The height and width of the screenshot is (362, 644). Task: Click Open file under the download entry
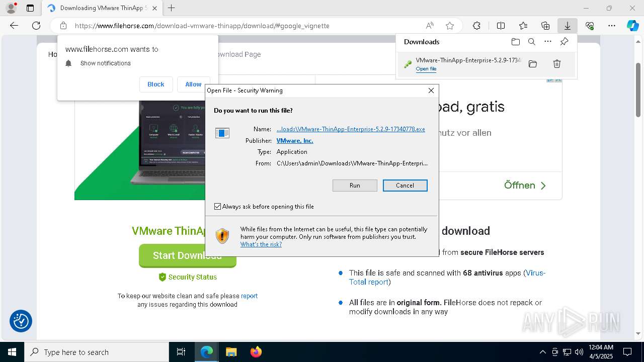[x=426, y=69]
